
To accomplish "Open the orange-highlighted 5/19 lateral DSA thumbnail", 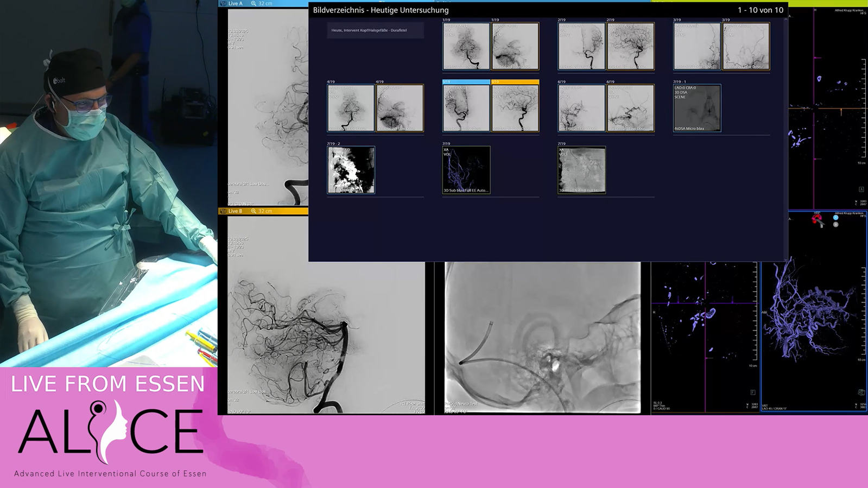I will [515, 107].
